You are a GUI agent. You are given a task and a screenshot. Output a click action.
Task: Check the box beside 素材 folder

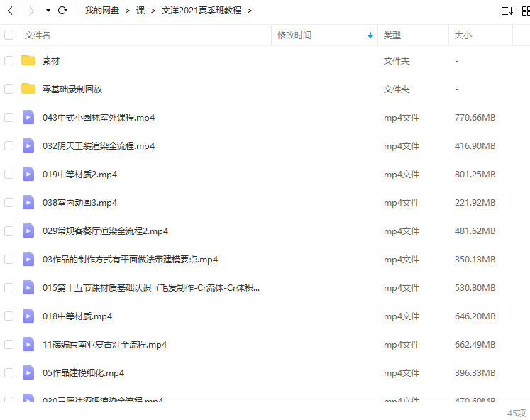9,60
